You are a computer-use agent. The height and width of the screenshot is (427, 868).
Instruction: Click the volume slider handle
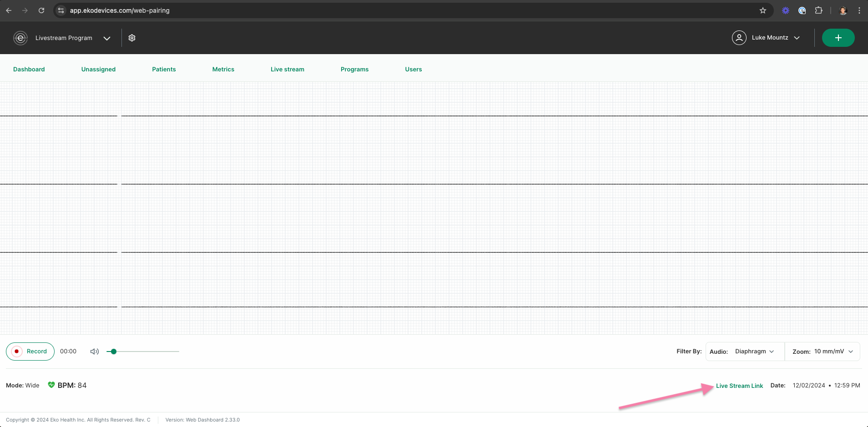click(x=114, y=352)
